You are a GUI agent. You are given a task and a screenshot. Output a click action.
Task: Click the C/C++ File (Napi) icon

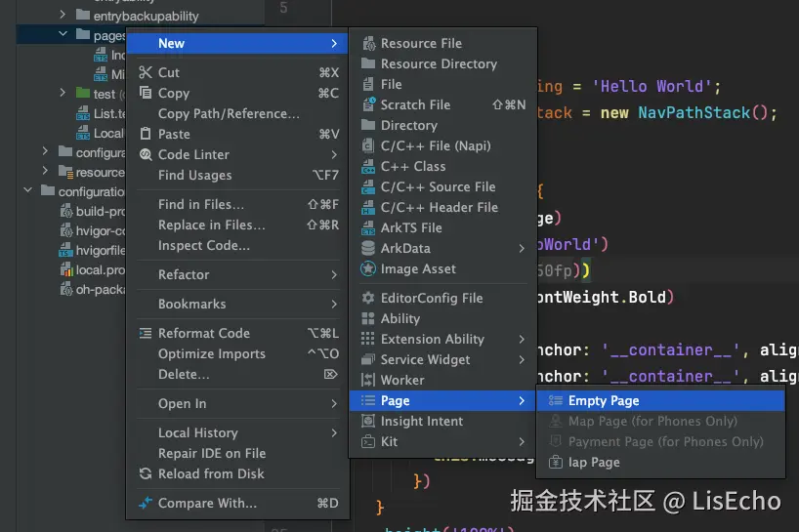click(x=368, y=145)
